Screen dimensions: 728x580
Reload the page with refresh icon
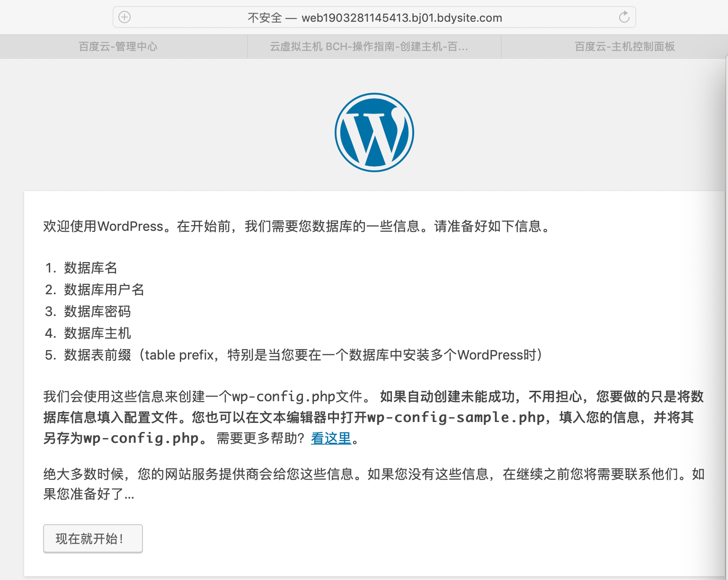(624, 18)
